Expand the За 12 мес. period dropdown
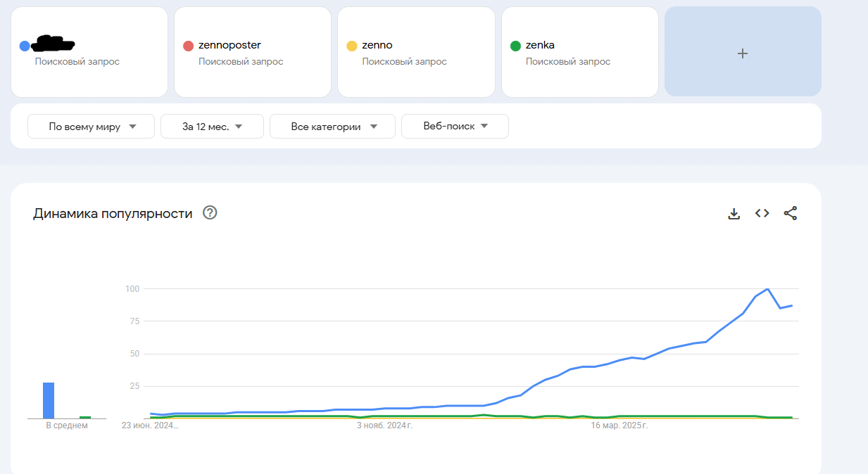868x474 pixels. [212, 127]
